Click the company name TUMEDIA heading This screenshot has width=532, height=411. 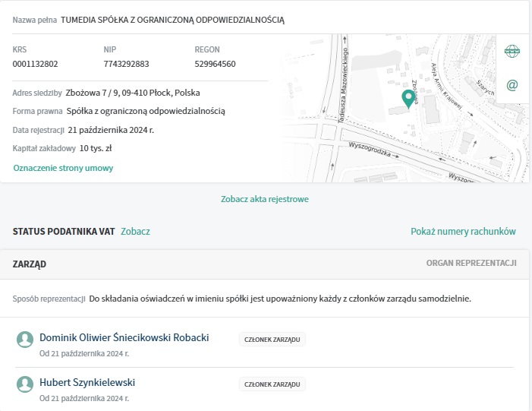[172, 18]
